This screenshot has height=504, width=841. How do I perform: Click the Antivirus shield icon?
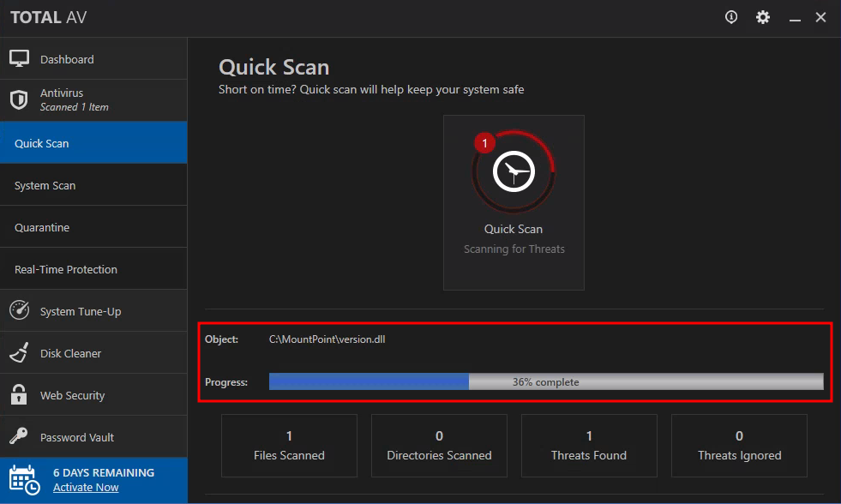19,99
